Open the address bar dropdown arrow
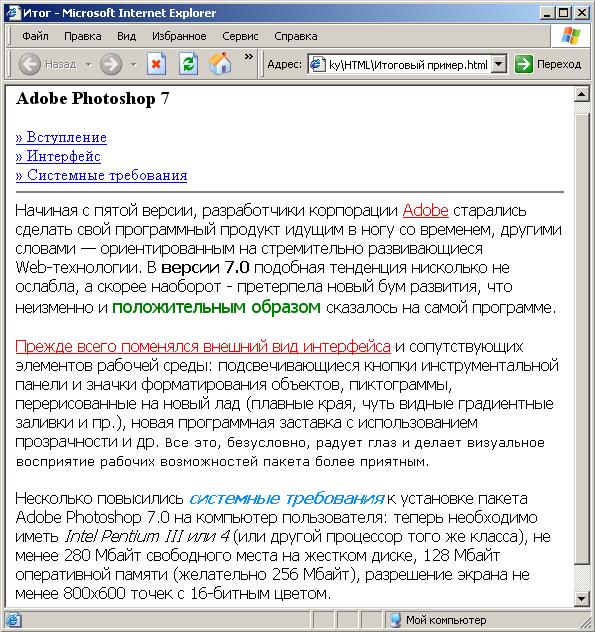595x632 pixels. [499, 64]
